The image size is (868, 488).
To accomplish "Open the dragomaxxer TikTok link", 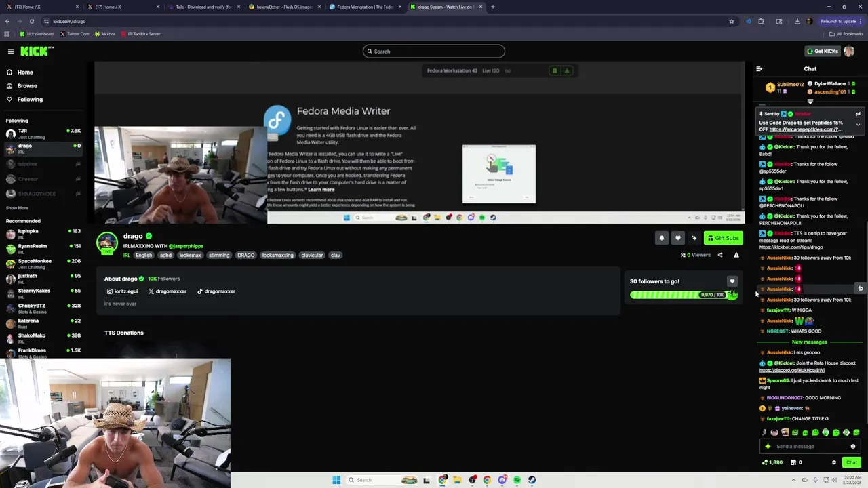I will [216, 291].
